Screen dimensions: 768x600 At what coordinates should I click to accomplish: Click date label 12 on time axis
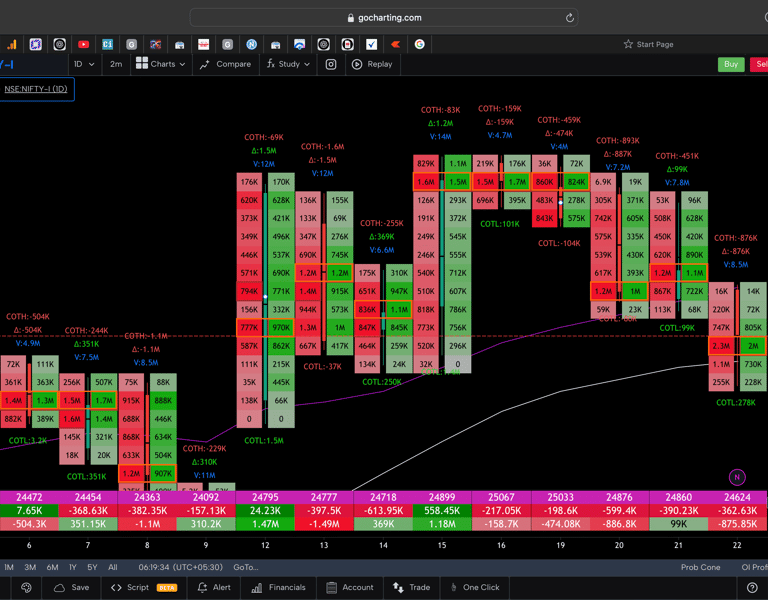(265, 545)
